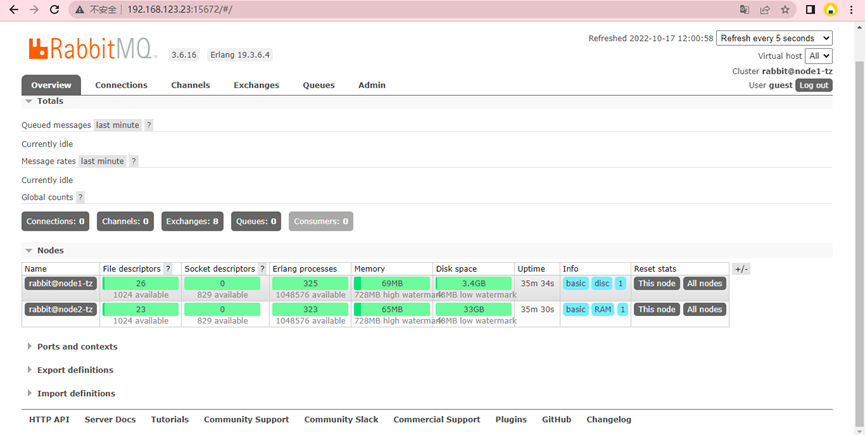Image resolution: width=865 pixels, height=435 pixels.
Task: Open help for Queued messages
Action: (149, 125)
